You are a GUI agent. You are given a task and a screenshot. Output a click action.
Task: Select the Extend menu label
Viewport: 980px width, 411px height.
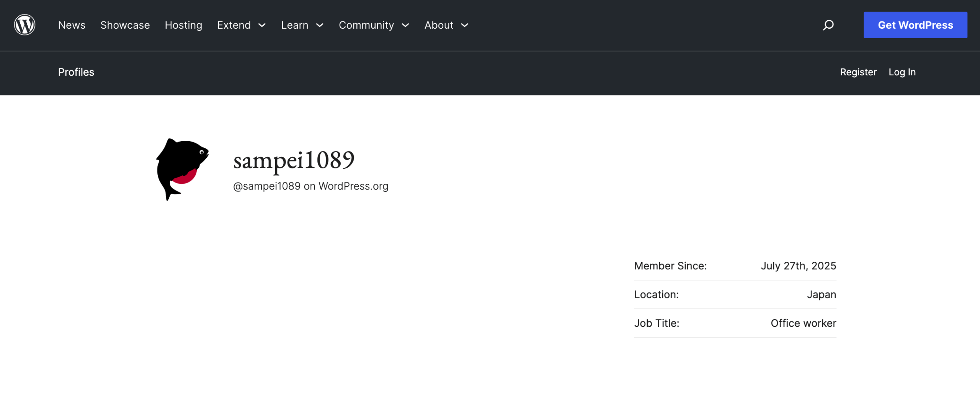(234, 25)
